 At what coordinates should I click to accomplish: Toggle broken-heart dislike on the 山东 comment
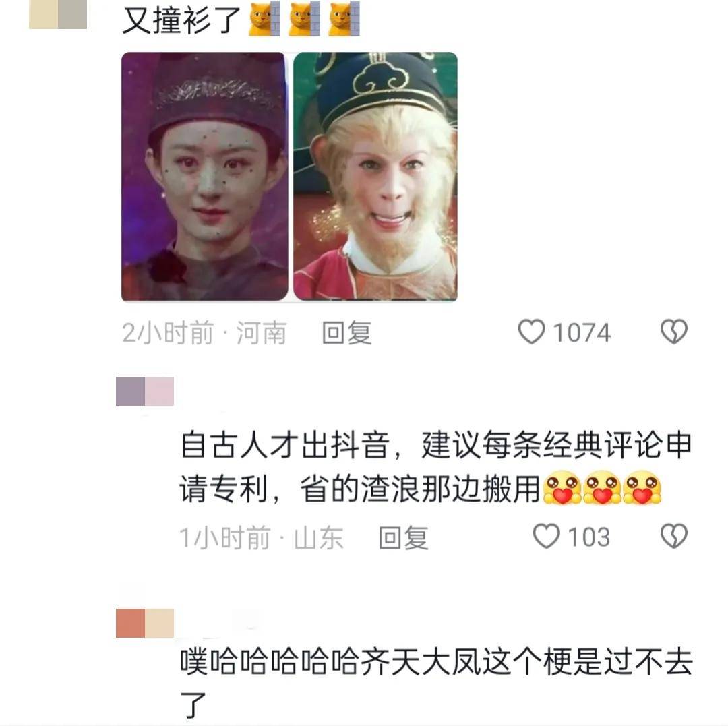point(673,536)
